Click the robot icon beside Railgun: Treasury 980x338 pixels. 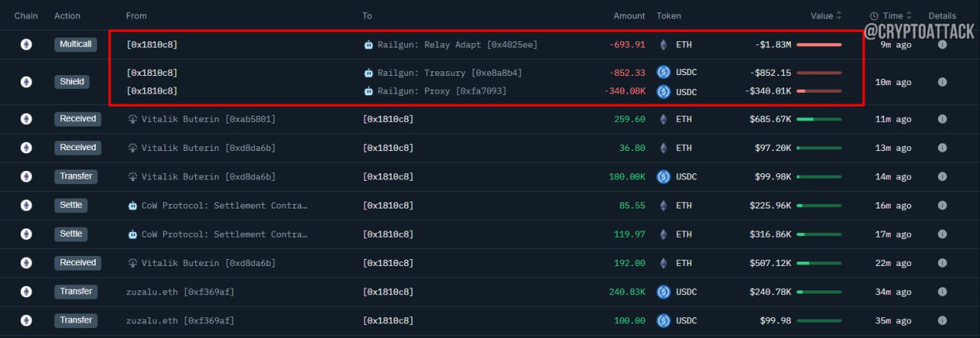pyautogui.click(x=369, y=73)
